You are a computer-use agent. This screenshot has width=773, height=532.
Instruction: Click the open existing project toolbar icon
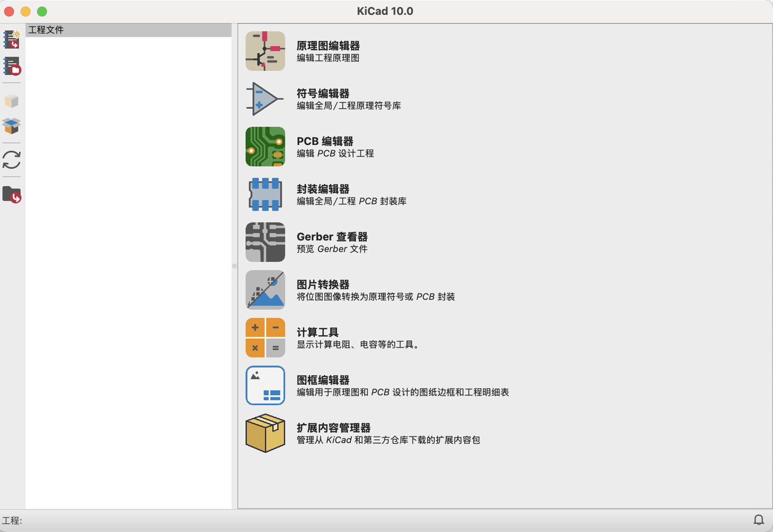pos(12,66)
